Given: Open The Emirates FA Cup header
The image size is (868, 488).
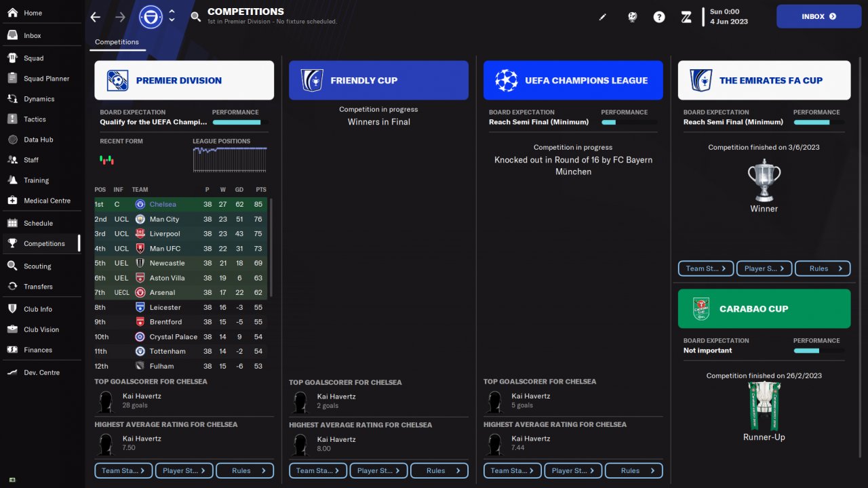Looking at the screenshot, I should 764,81.
